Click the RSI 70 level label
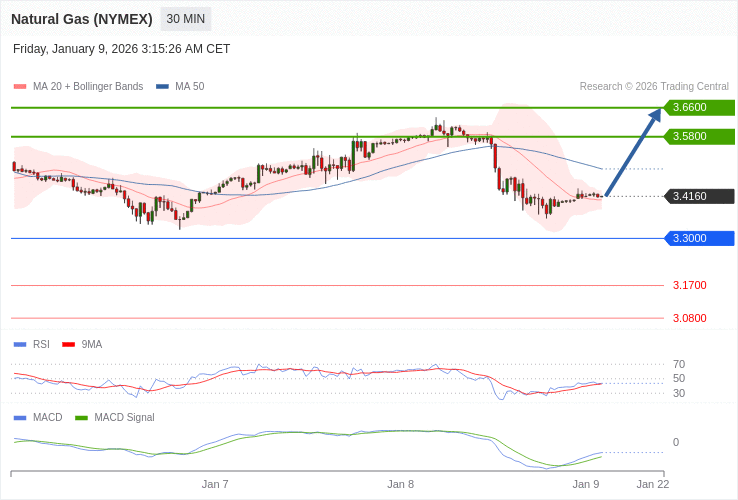Viewport: 738px width, 500px height. pyautogui.click(x=679, y=364)
